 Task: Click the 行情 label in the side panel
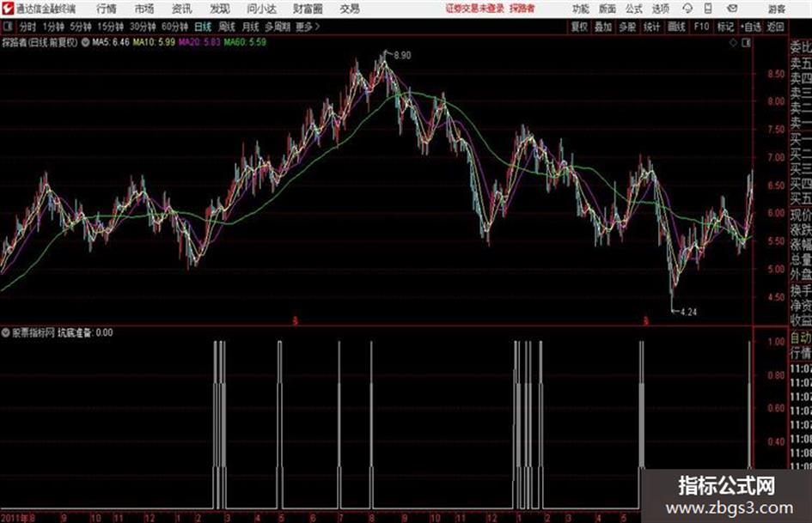801,353
